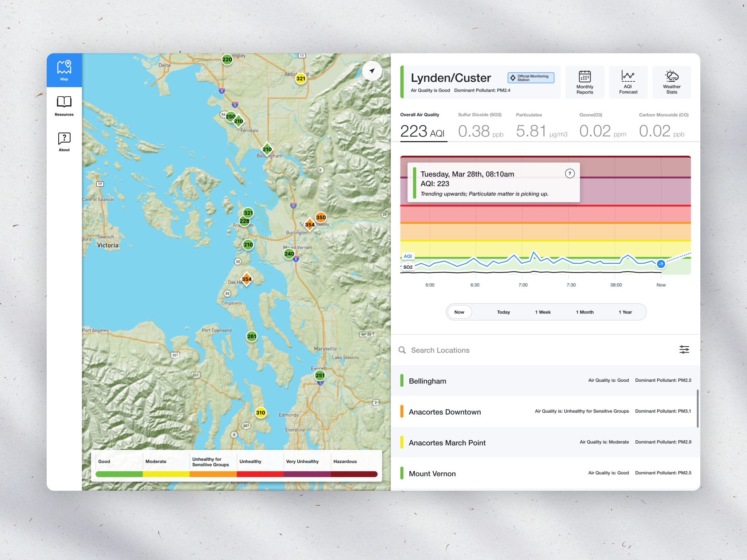Open Anacortes Downtown location row
This screenshot has height=560, width=747.
(545, 412)
